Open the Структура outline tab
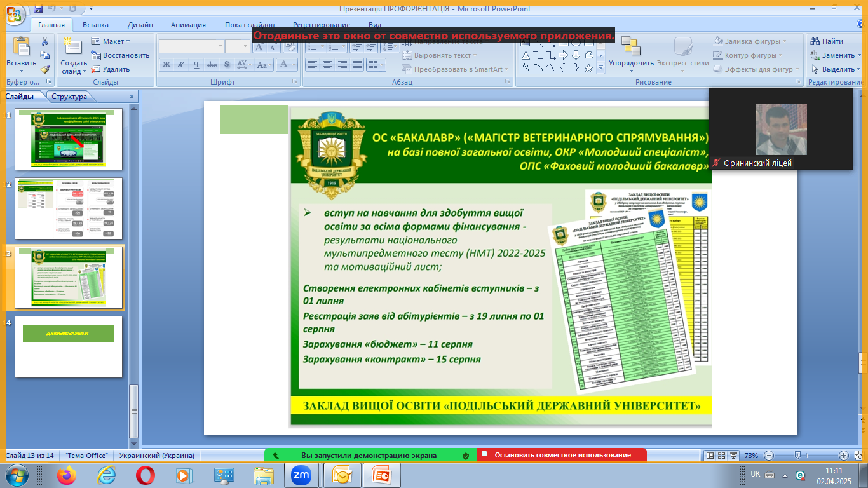This screenshot has width=868, height=488. 69,97
